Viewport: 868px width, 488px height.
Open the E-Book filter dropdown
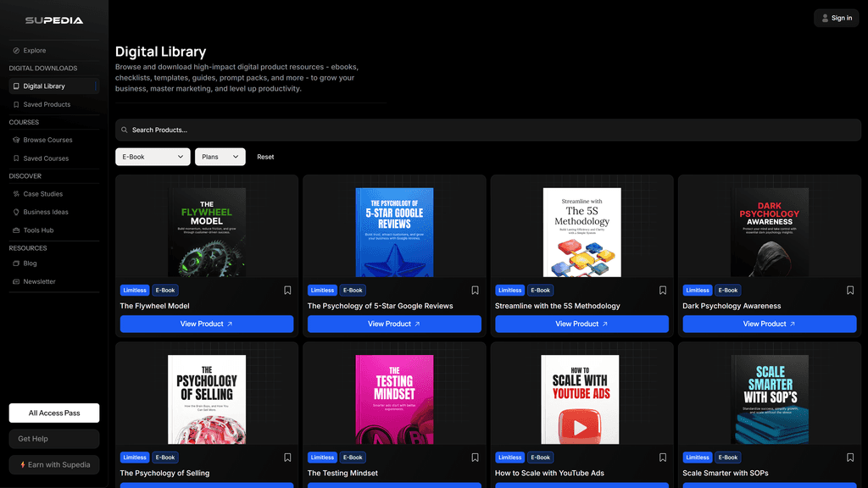coord(153,157)
